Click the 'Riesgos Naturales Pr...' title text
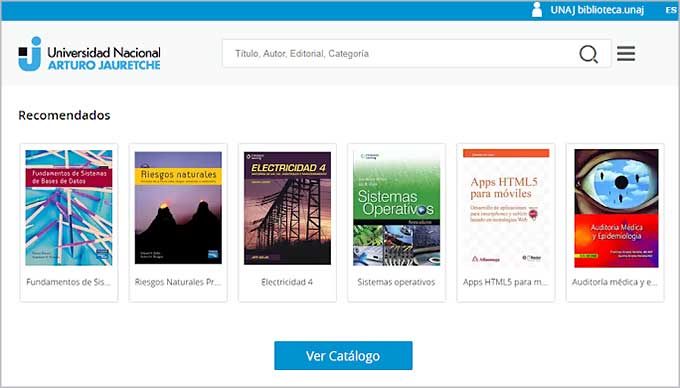Viewport: 680px width, 388px height. pos(178,282)
